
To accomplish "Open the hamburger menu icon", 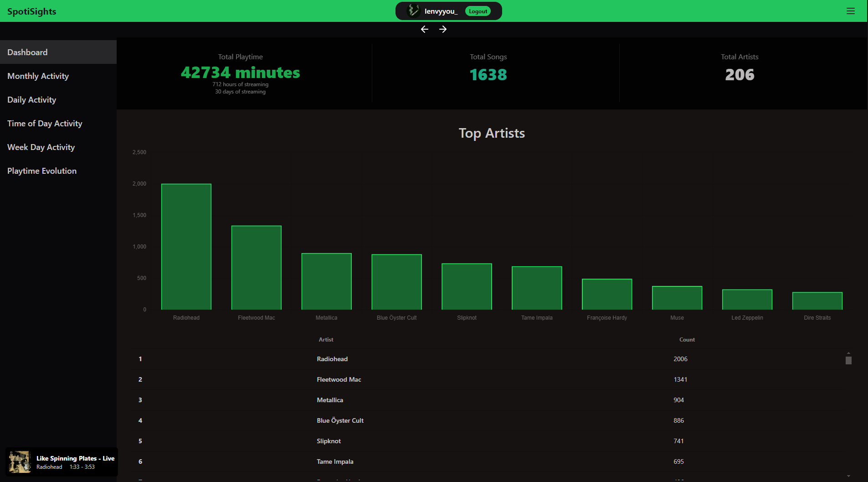I will pyautogui.click(x=850, y=11).
